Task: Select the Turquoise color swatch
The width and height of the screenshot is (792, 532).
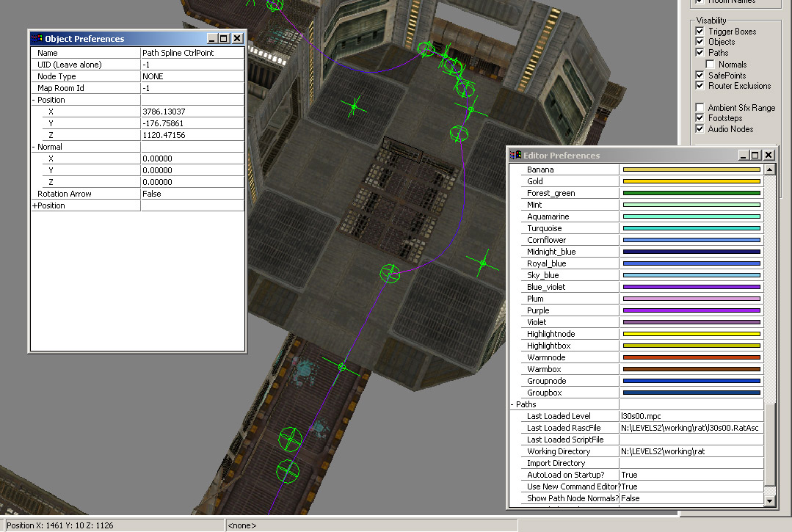Action: [x=691, y=228]
